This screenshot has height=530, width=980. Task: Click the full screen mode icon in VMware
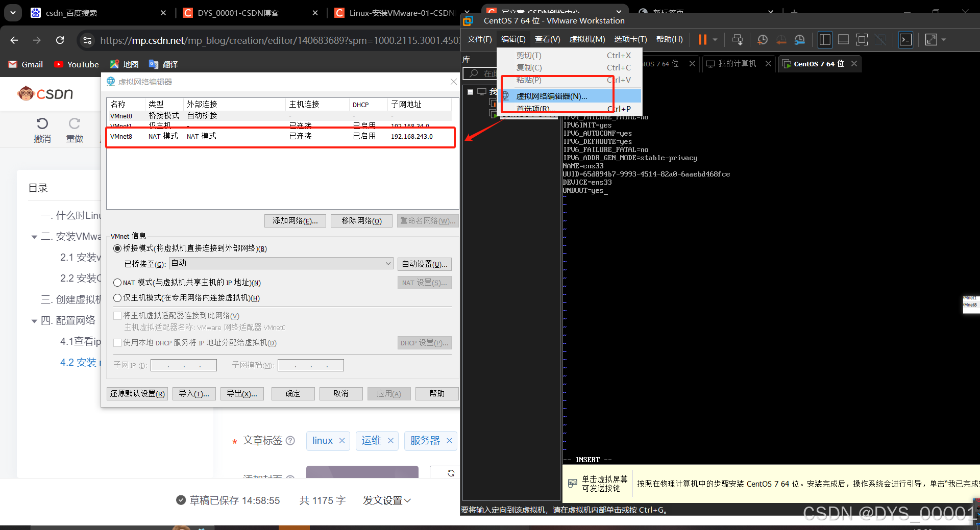click(x=862, y=39)
